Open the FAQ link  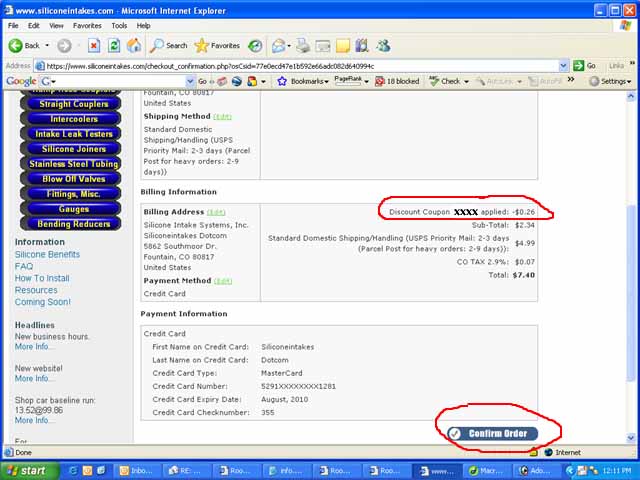(24, 266)
